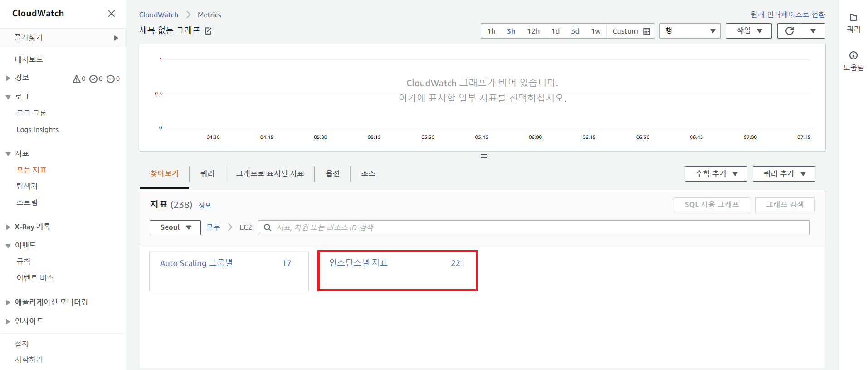Image resolution: width=868 pixels, height=370 pixels.
Task: Expand 애플리케이션 모니터링 section
Action: coord(8,302)
